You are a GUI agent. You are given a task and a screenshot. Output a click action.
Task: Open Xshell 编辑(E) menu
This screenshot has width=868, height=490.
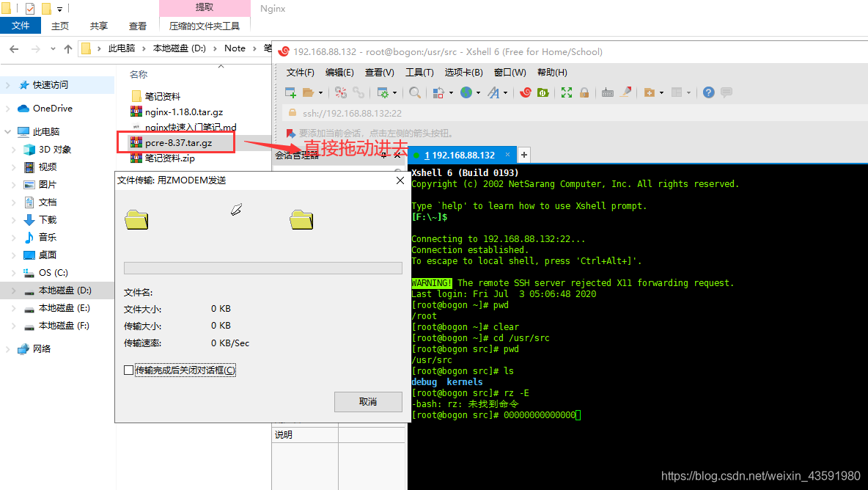[339, 73]
